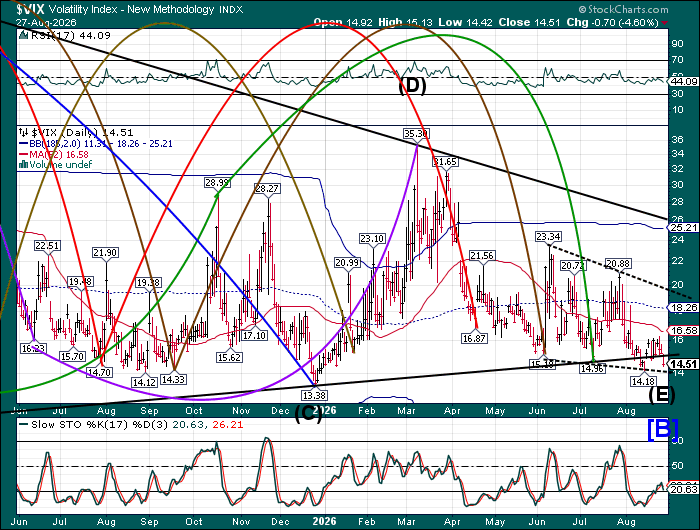The height and width of the screenshot is (530, 700).
Task: Click the 16.87 price label
Action: click(x=474, y=338)
